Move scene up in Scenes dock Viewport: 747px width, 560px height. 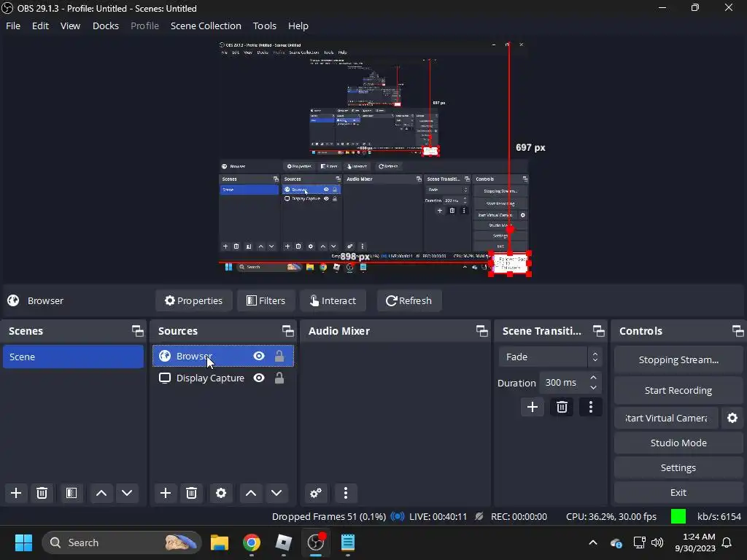pyautogui.click(x=101, y=493)
